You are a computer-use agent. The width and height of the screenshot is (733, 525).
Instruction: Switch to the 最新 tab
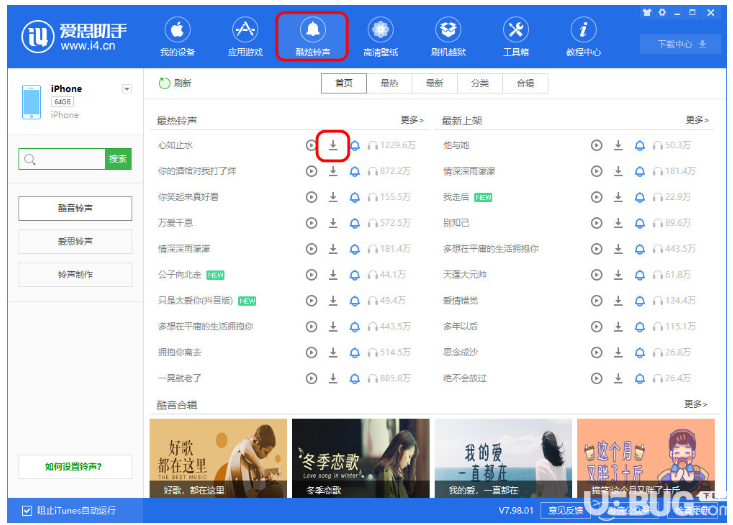tap(434, 83)
